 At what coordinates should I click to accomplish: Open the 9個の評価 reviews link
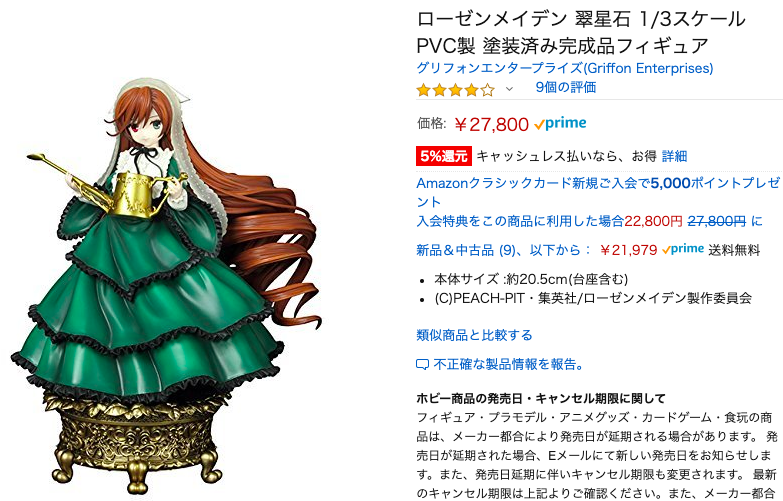tap(566, 87)
